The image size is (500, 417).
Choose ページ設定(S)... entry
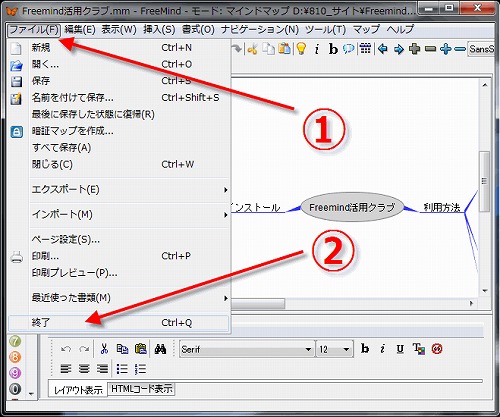point(119,239)
